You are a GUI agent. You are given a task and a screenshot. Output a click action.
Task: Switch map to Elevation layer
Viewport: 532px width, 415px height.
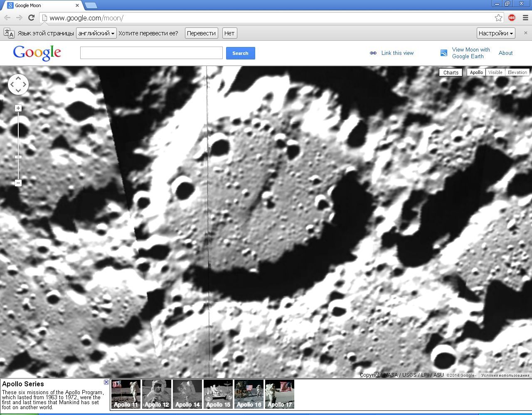coord(517,72)
